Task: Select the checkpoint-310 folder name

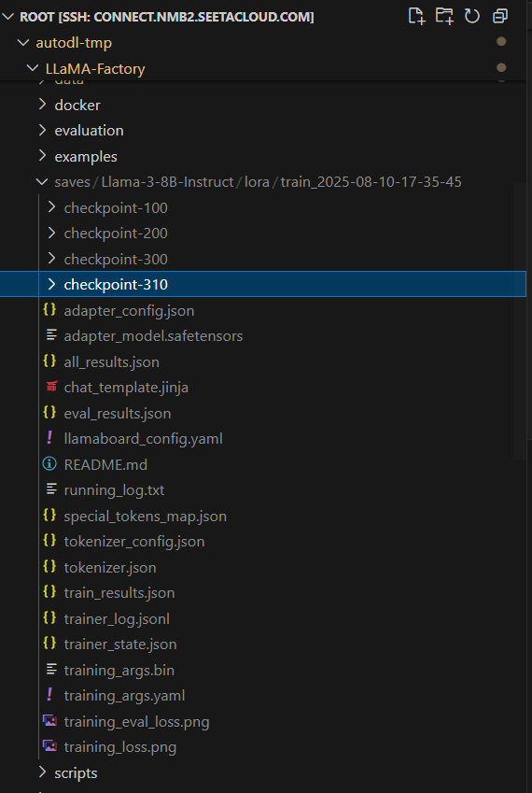Action: 116,285
